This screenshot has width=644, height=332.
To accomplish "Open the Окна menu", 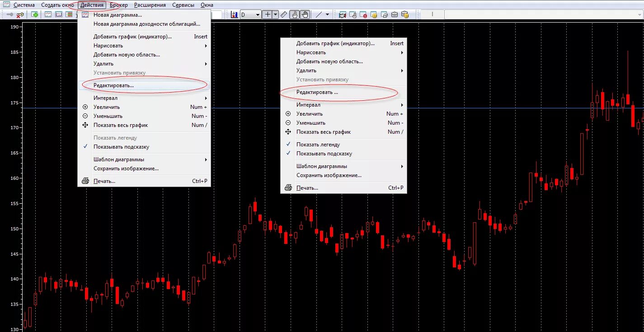I will coord(207,5).
